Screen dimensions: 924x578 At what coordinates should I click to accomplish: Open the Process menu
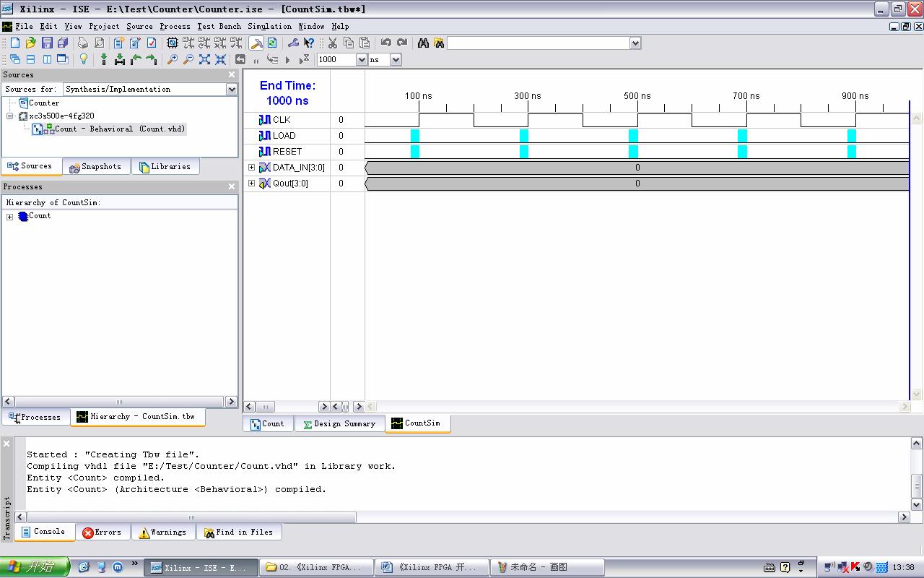click(x=175, y=26)
